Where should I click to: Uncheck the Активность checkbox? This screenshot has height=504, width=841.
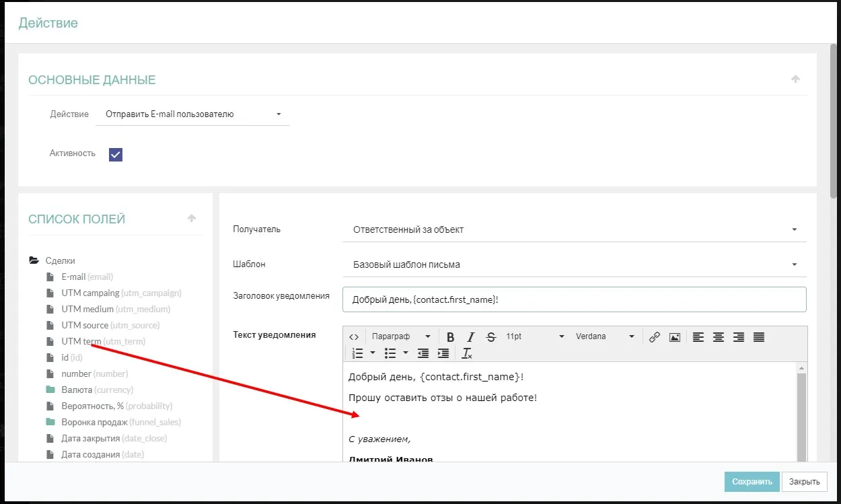116,155
